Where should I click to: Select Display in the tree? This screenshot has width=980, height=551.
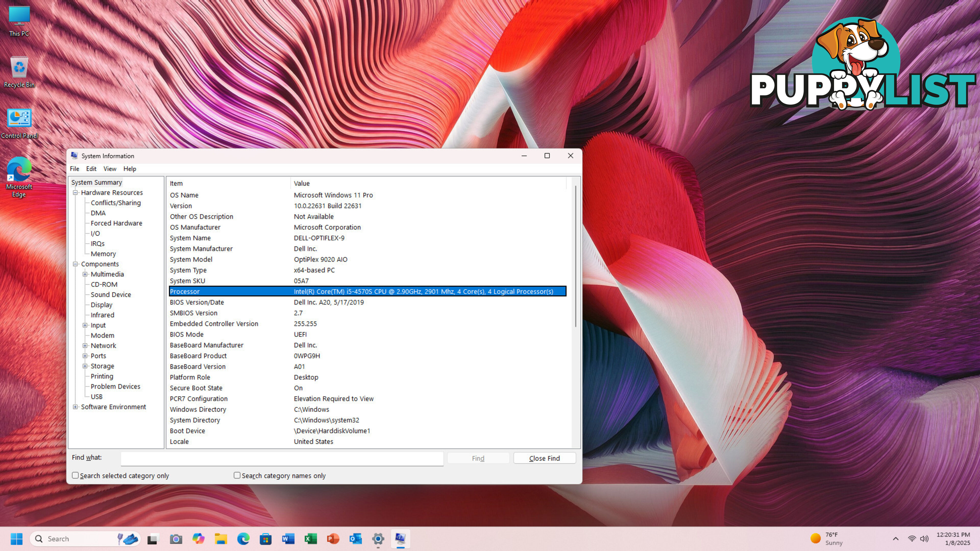[102, 305]
